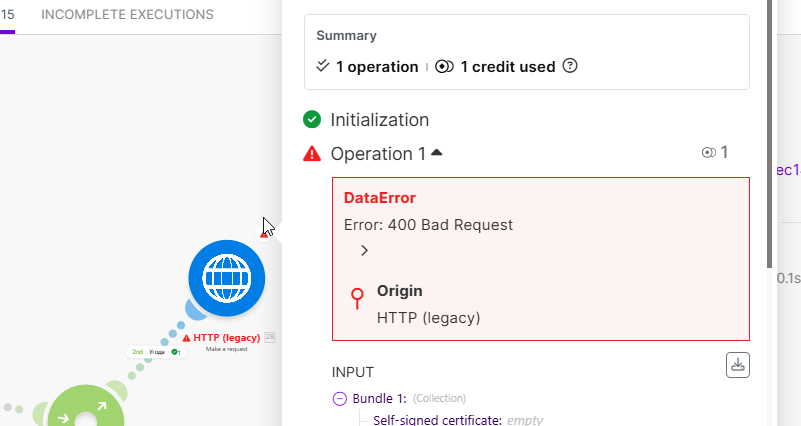Expand the 400 Bad Request error details
801x426 pixels.
pos(364,250)
